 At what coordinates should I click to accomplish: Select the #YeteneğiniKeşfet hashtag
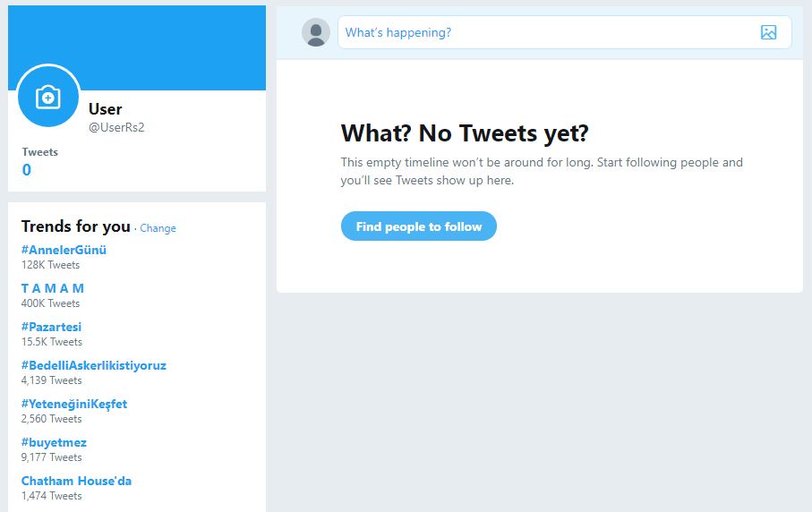(74, 404)
